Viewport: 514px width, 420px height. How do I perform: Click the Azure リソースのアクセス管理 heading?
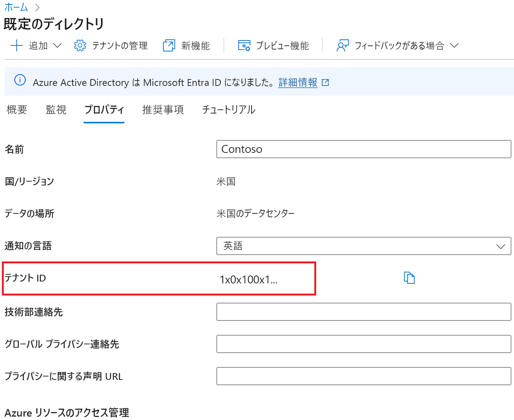(67, 412)
